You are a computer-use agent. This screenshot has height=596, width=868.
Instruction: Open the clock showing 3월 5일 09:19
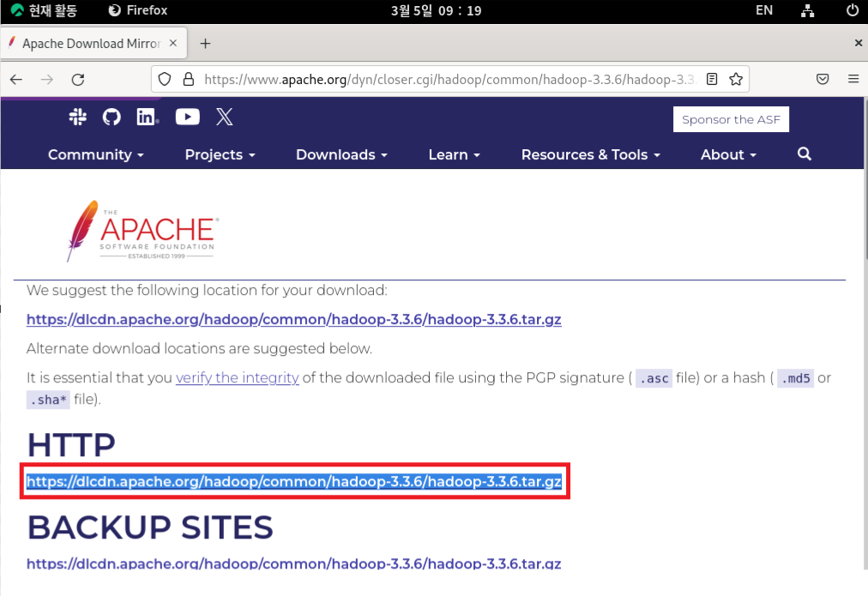tap(437, 10)
